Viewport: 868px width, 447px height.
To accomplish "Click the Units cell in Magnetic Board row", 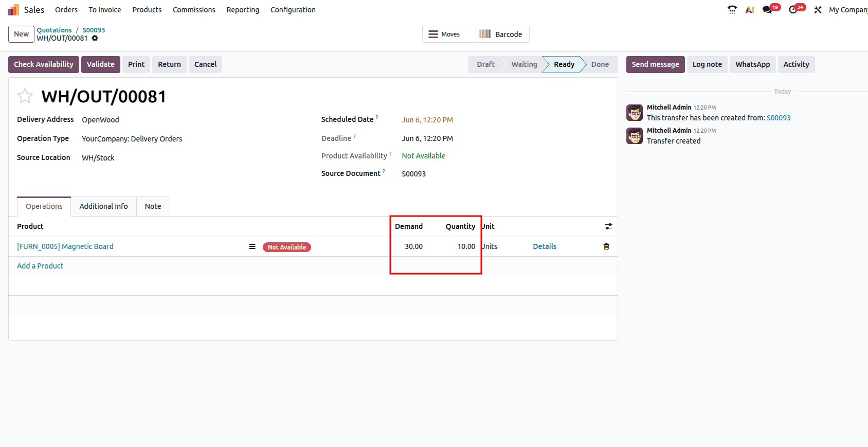I will (489, 246).
